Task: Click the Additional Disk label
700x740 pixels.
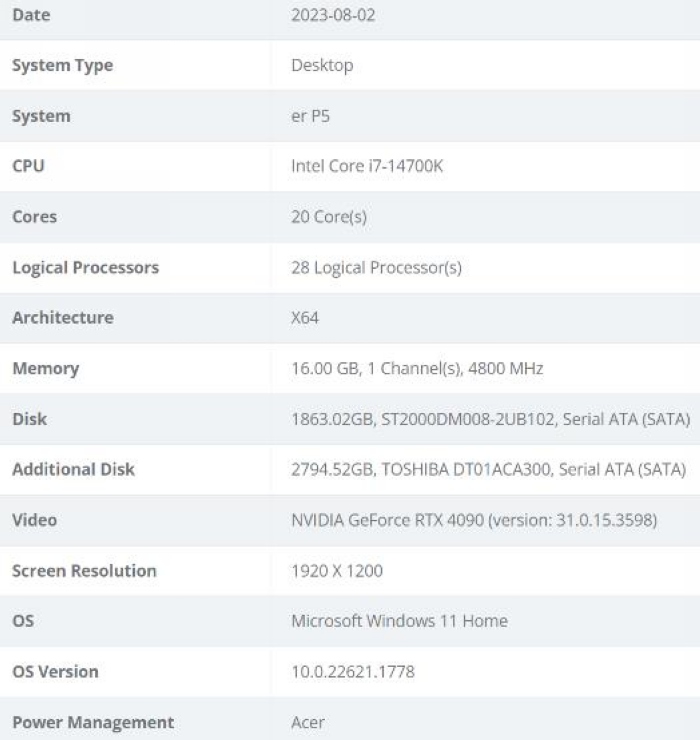Action: pyautogui.click(x=73, y=470)
